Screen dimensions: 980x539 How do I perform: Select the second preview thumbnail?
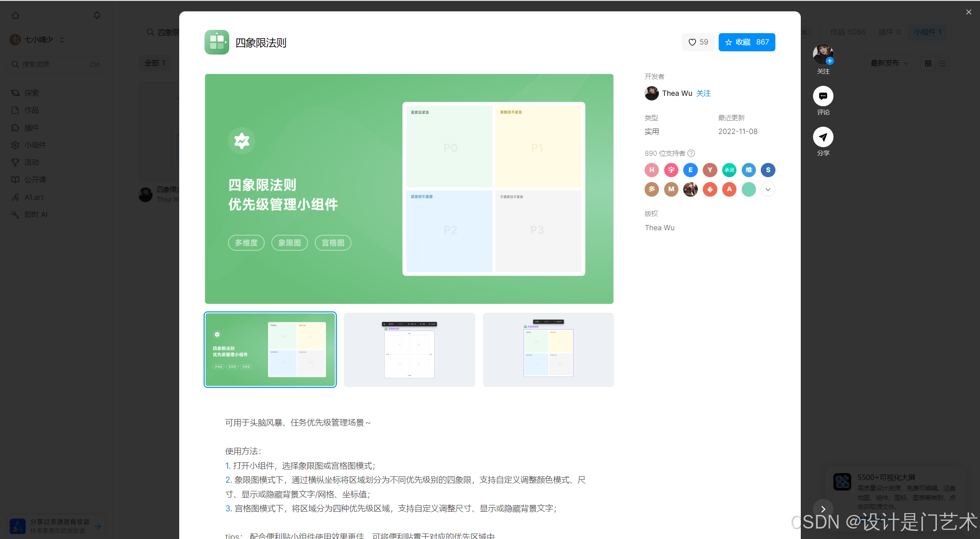[x=409, y=350]
